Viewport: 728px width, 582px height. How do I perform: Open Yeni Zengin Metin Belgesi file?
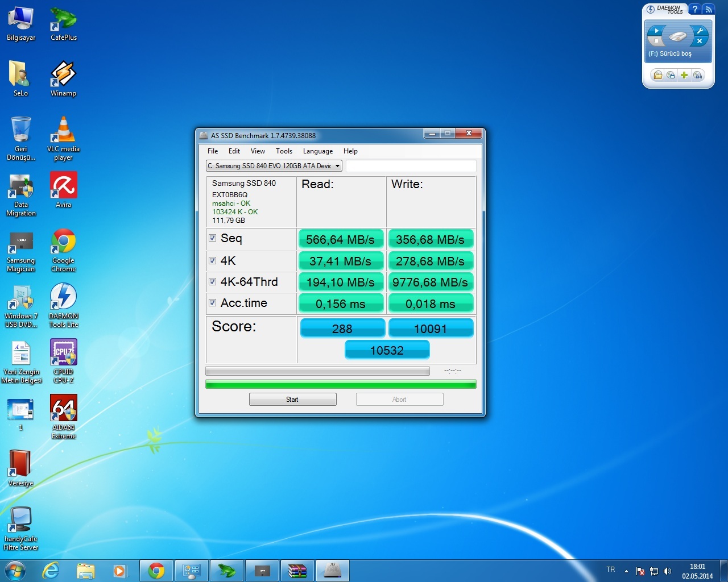pos(21,361)
